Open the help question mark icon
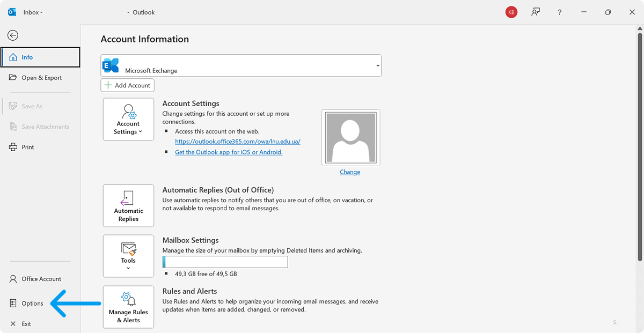644x333 pixels. 560,12
